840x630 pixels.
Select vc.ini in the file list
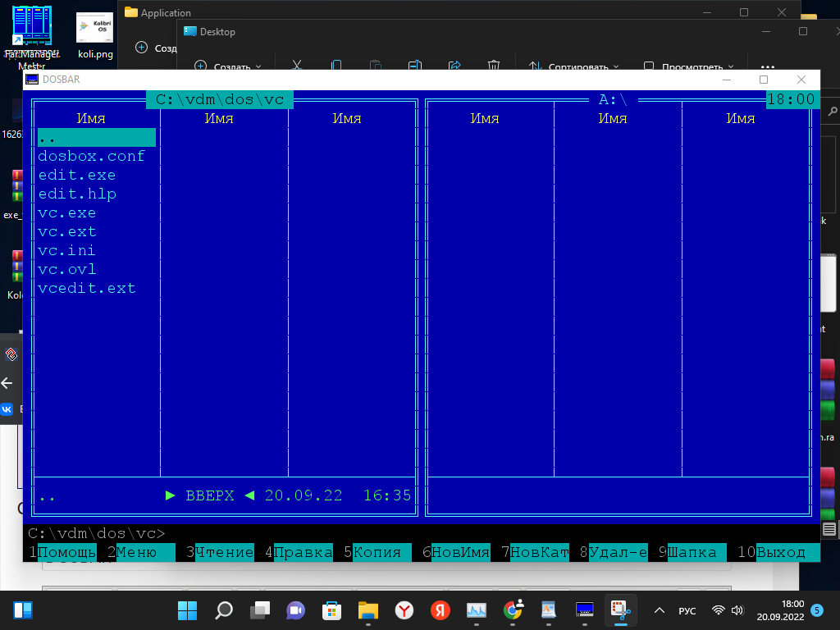67,250
